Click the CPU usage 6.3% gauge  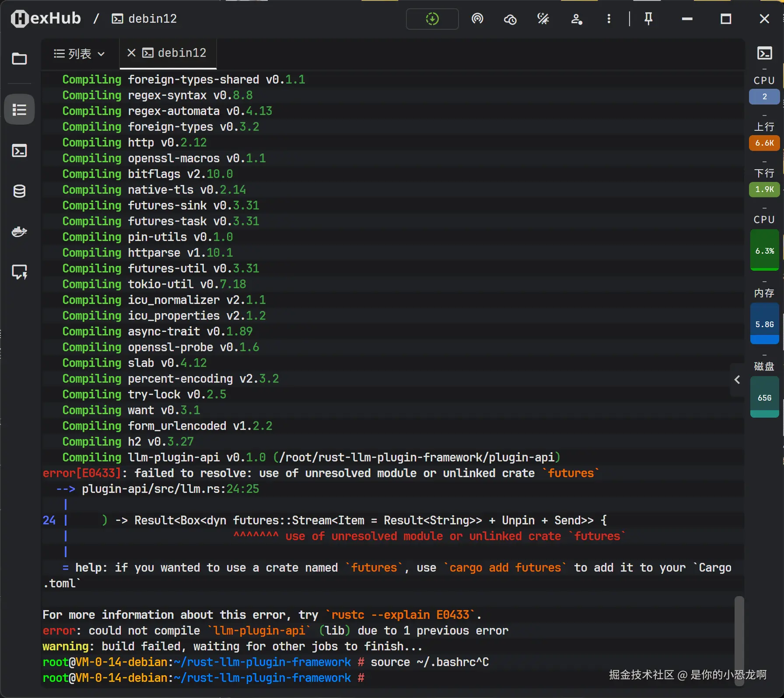(764, 251)
